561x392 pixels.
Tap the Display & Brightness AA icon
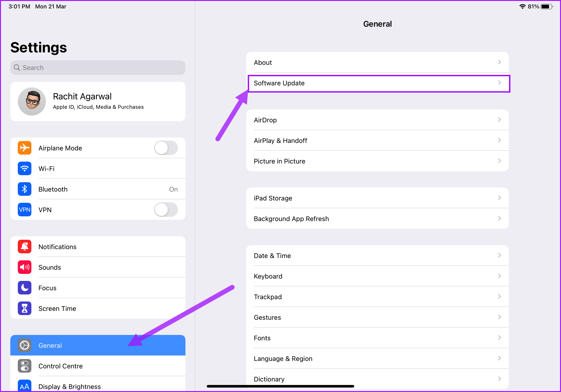click(x=24, y=386)
